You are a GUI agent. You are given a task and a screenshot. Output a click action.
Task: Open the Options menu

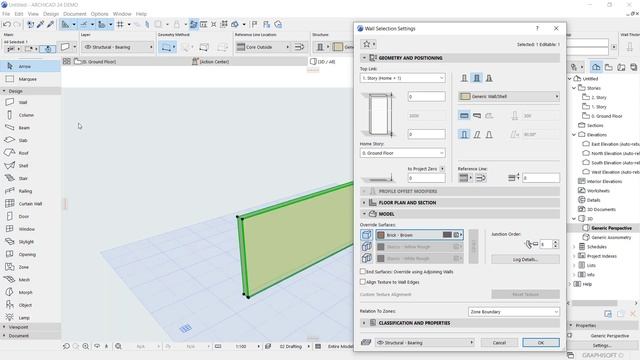pos(99,14)
